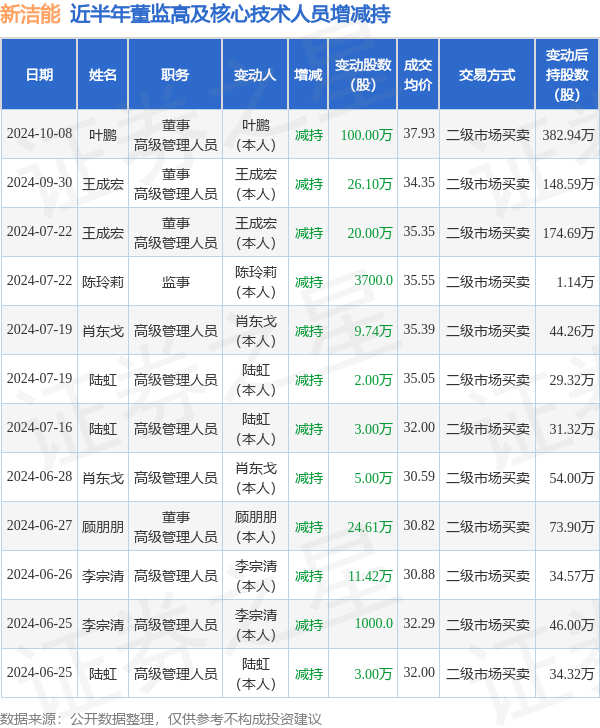Click the average price 35.55
This screenshot has width=600, height=728.
(x=419, y=281)
